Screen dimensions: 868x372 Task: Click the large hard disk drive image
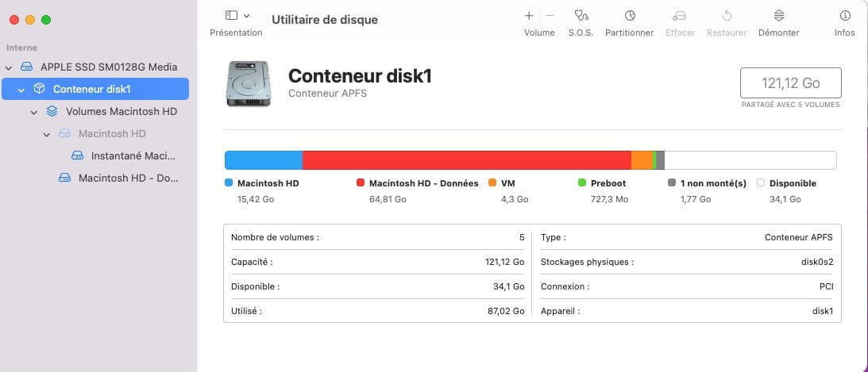248,84
